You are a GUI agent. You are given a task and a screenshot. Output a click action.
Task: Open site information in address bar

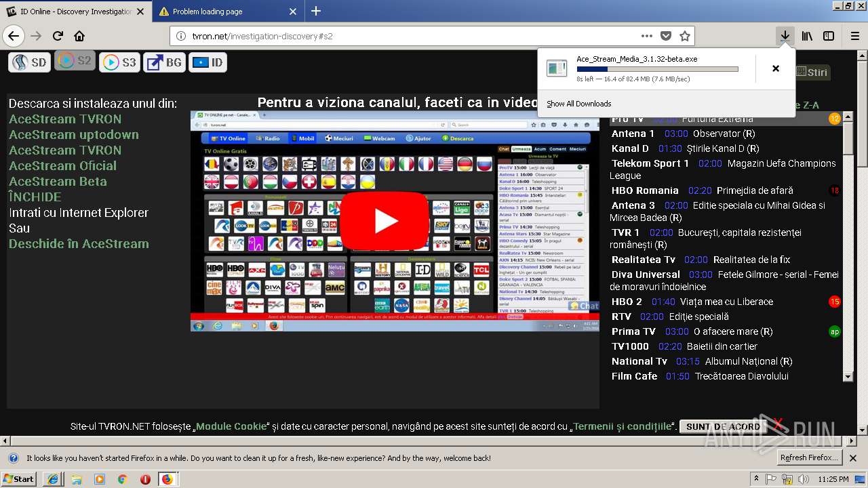(x=181, y=36)
